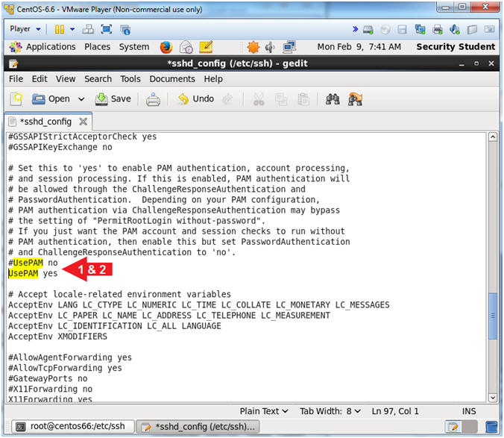The height and width of the screenshot is (438, 504).
Task: Undo the last edit
Action: point(196,99)
